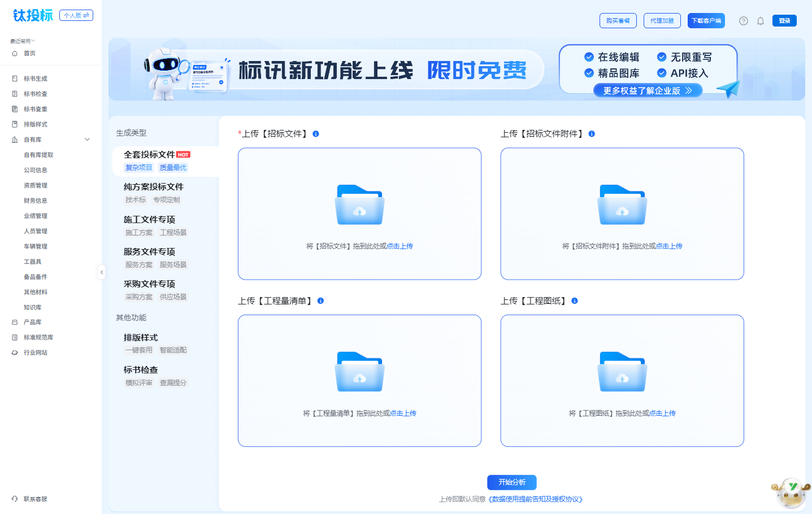
Task: Click 更多权益了解企业版 banner button
Action: 648,90
